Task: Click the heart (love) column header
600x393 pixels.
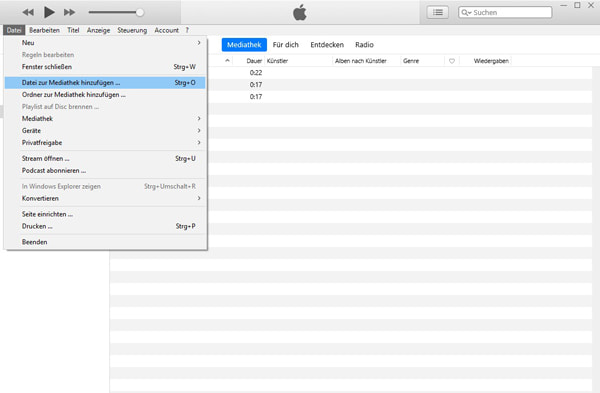Action: [x=452, y=61]
